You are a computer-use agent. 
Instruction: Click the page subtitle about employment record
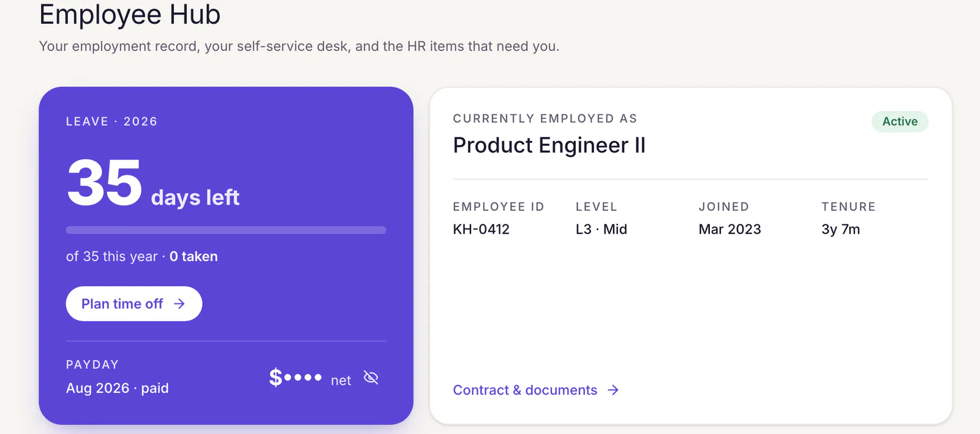(300, 47)
